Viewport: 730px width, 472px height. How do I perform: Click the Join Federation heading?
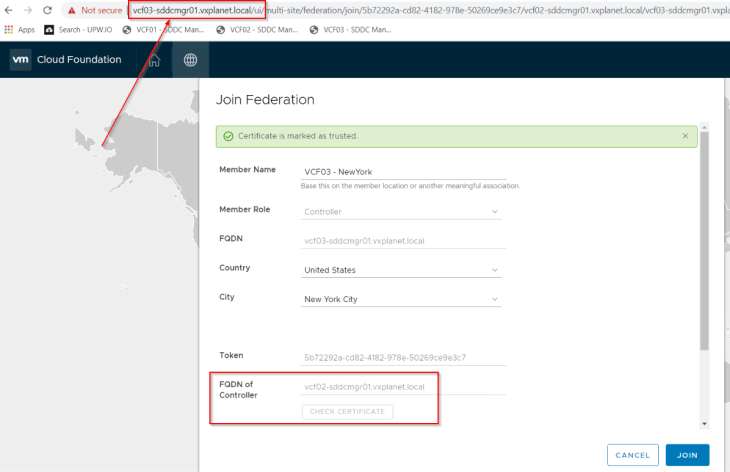(265, 100)
